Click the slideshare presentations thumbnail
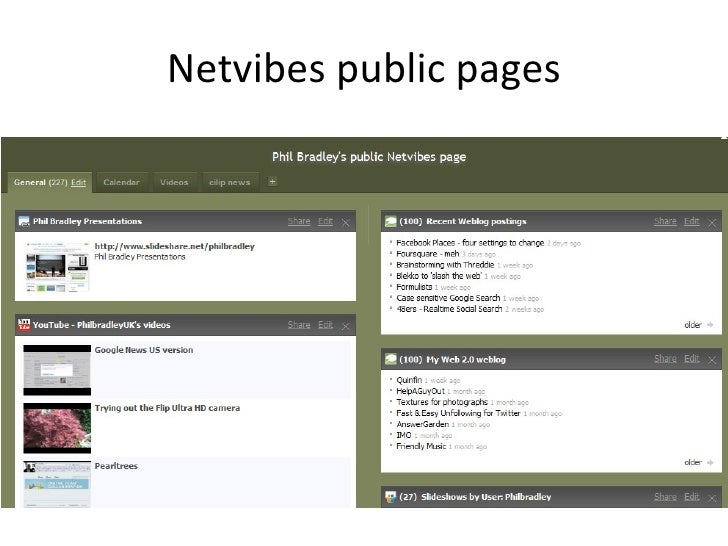This screenshot has height=546, width=728. pos(57,266)
